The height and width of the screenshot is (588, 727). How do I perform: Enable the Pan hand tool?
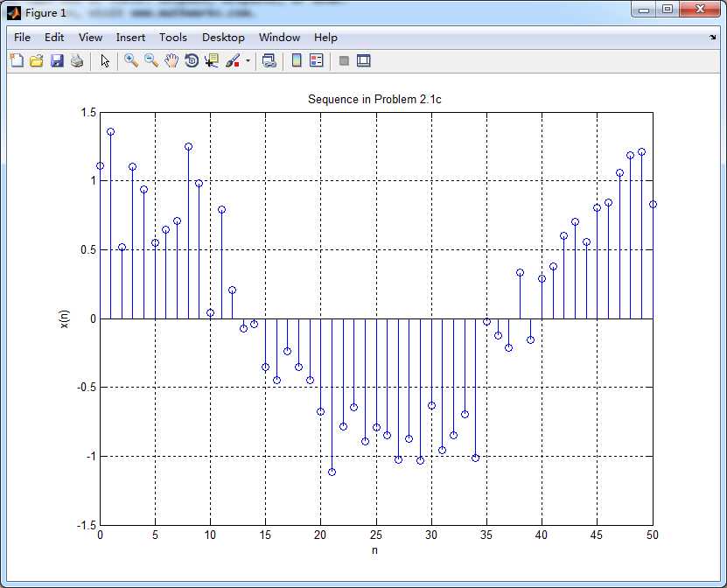coord(171,60)
